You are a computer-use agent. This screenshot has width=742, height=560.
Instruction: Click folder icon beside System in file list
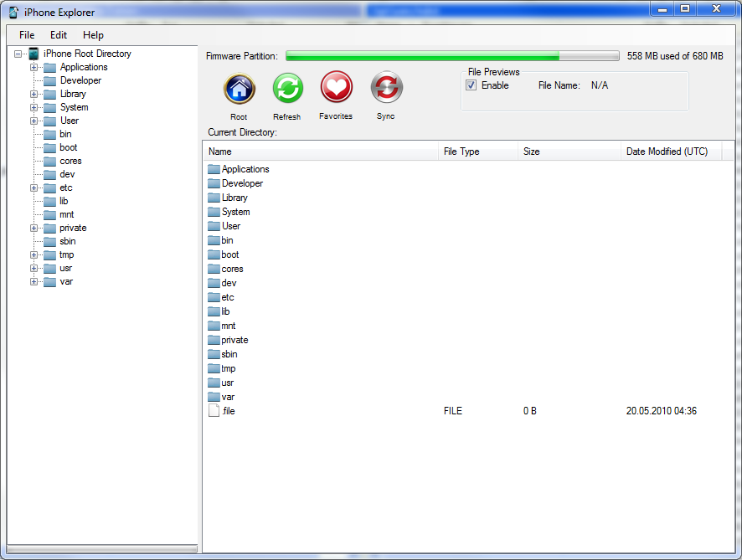[x=214, y=212]
